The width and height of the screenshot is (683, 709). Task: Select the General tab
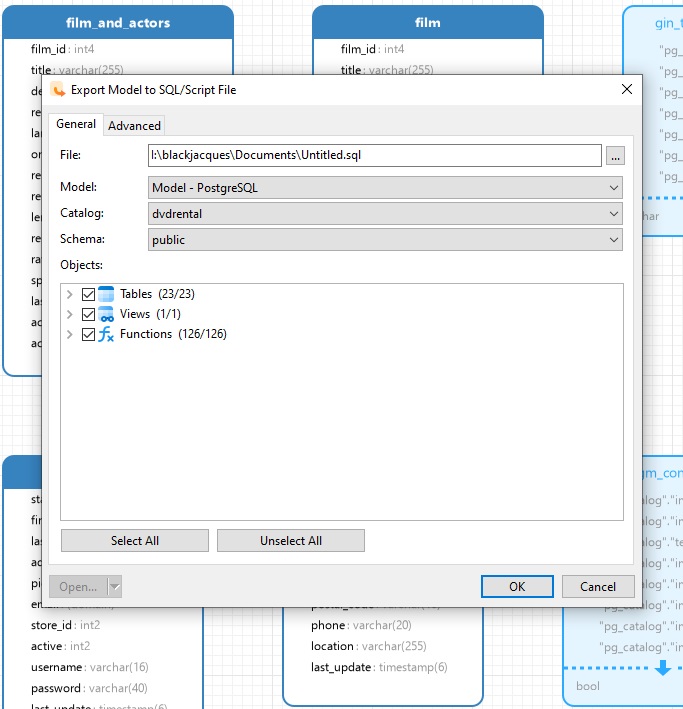76,124
